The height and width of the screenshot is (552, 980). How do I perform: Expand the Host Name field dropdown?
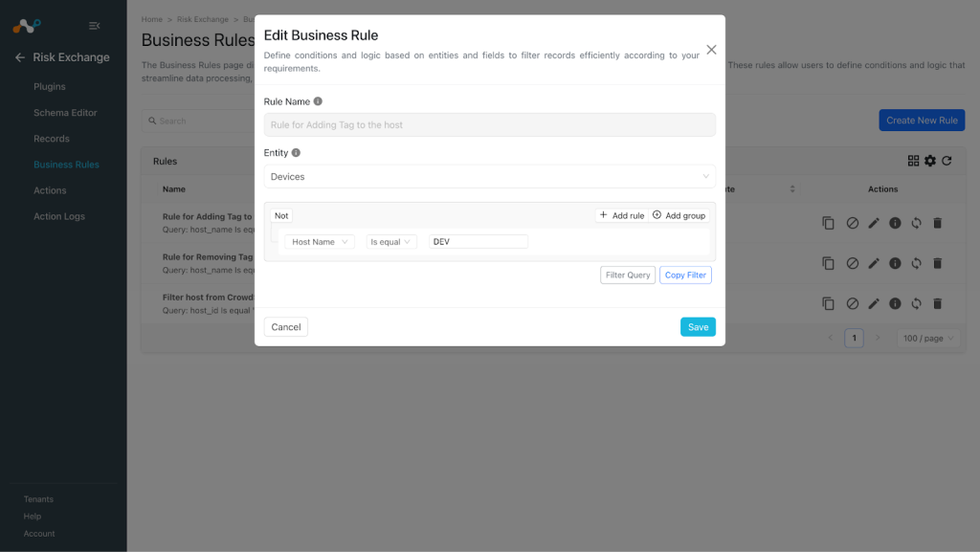click(320, 242)
